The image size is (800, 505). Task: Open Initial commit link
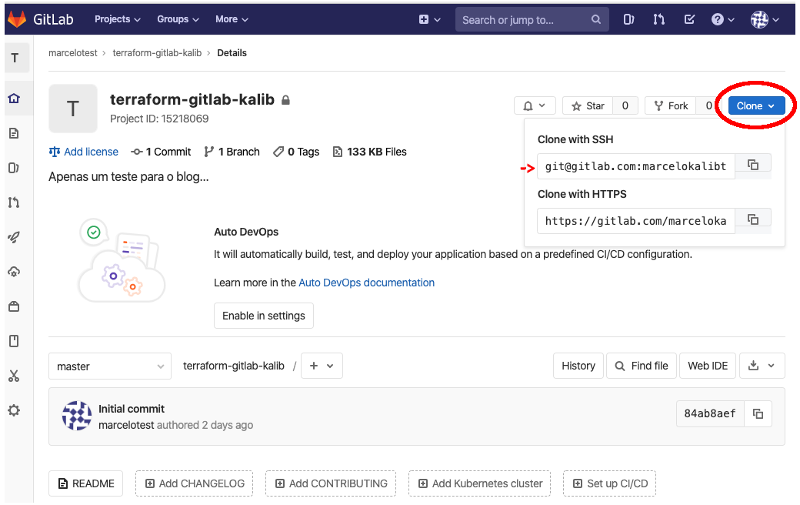click(131, 409)
